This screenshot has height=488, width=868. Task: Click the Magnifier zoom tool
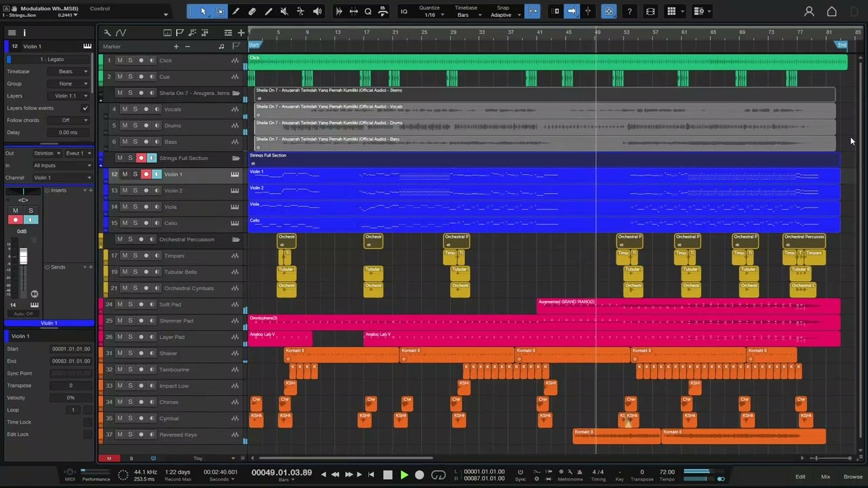[368, 11]
